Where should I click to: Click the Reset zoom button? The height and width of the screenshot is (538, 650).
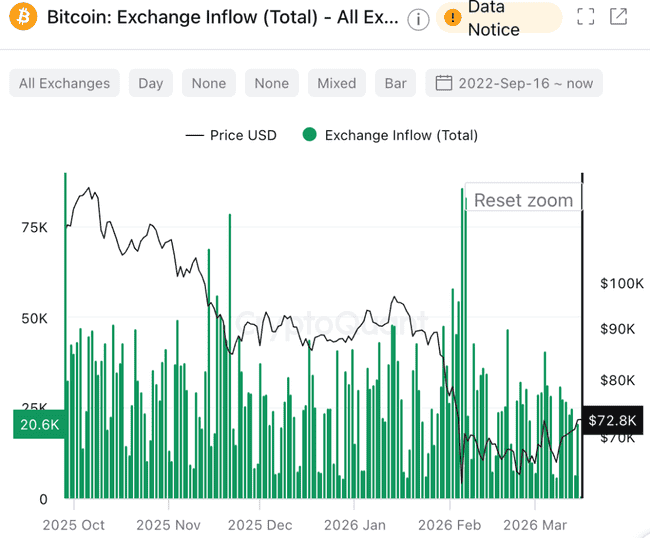tap(523, 200)
